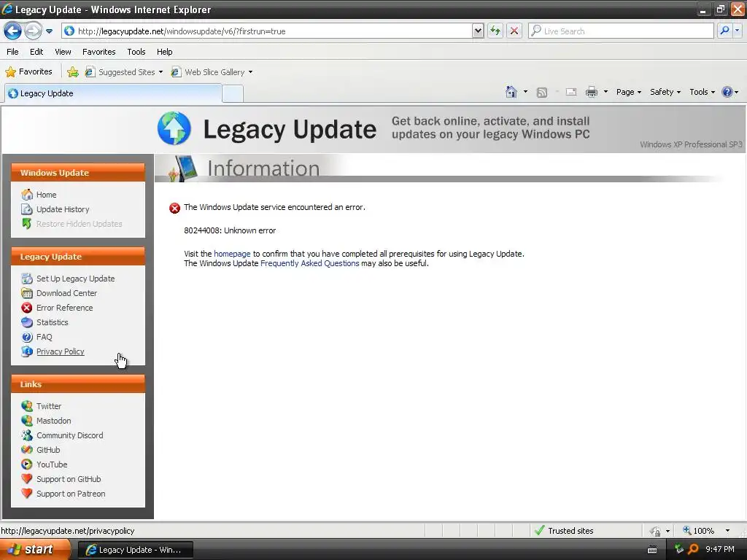This screenshot has width=747, height=560.
Task: Click the Trusted sites security zone indicator
Action: 564,531
